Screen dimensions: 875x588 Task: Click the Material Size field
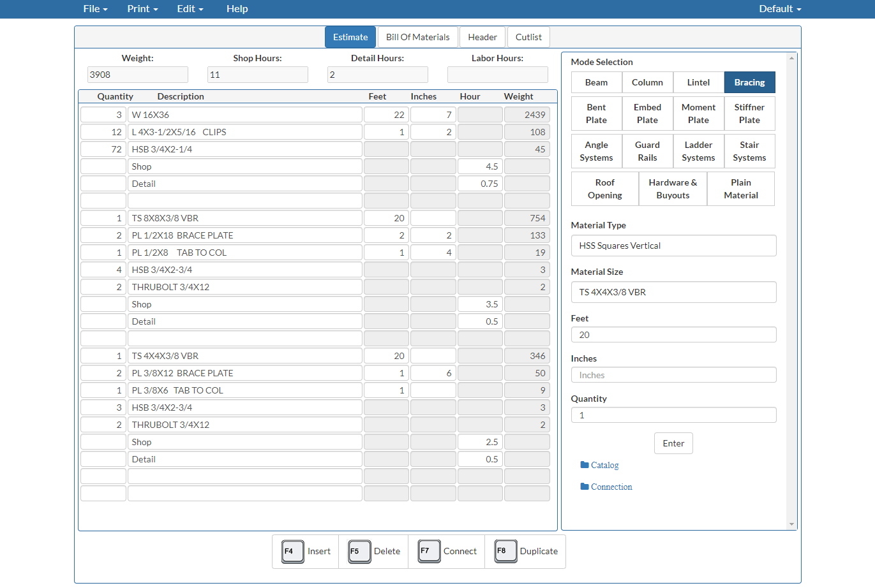[x=674, y=292]
